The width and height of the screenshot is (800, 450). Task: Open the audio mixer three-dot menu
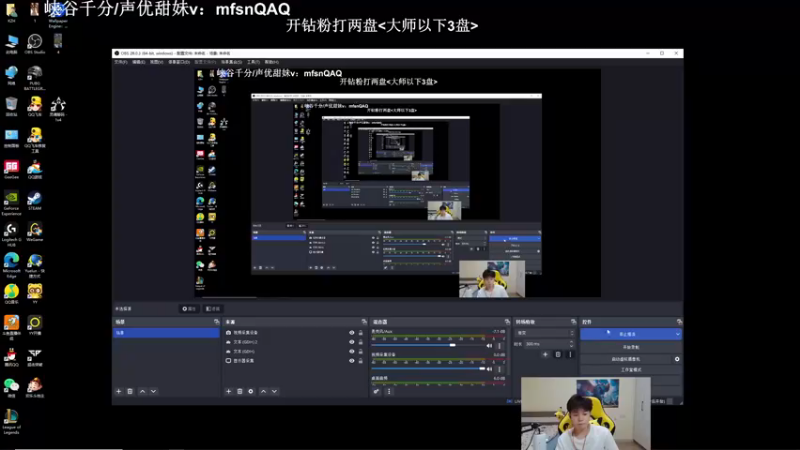(x=389, y=391)
